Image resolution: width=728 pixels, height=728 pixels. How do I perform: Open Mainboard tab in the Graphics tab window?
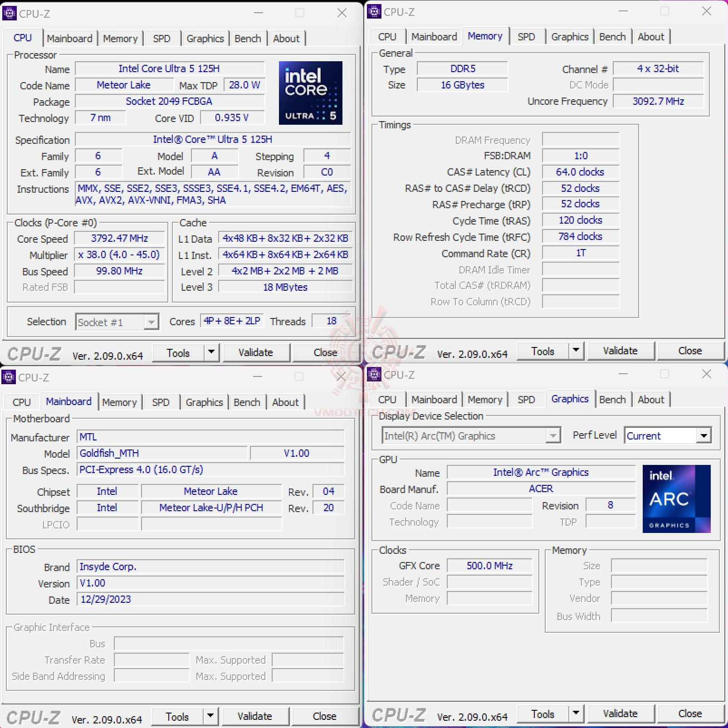point(434,400)
